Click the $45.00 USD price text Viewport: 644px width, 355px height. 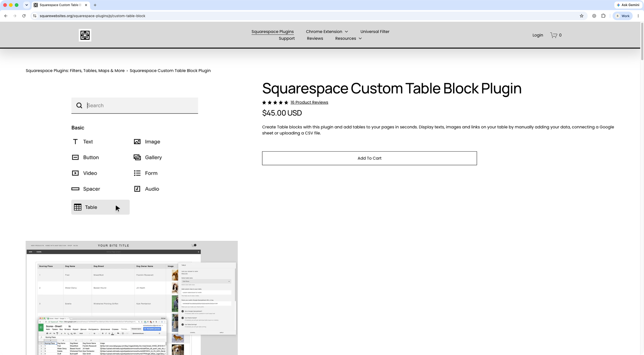point(282,113)
